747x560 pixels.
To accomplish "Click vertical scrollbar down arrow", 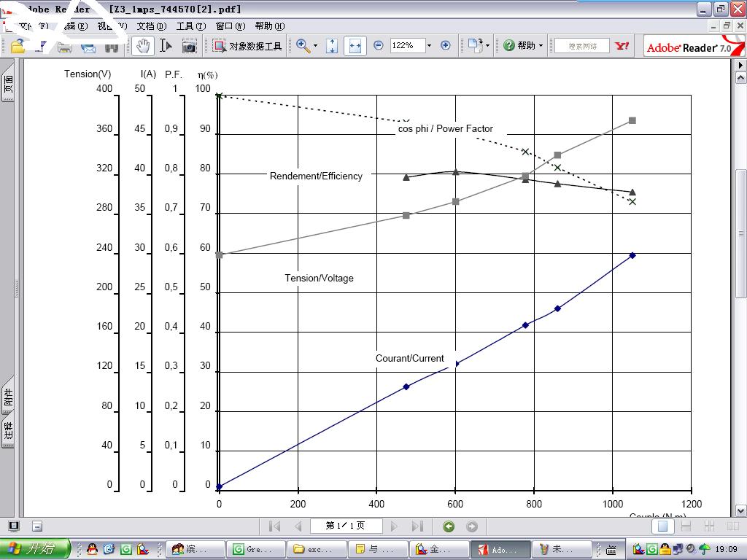I will point(741,511).
